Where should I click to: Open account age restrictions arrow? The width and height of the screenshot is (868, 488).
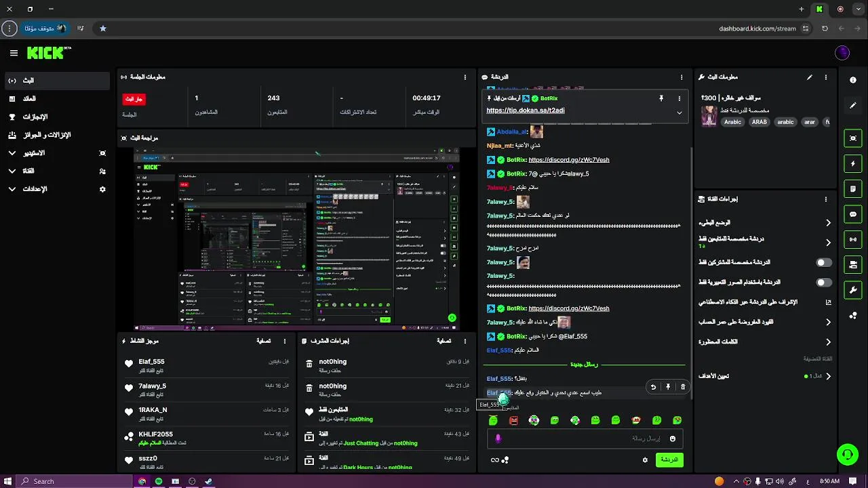828,322
